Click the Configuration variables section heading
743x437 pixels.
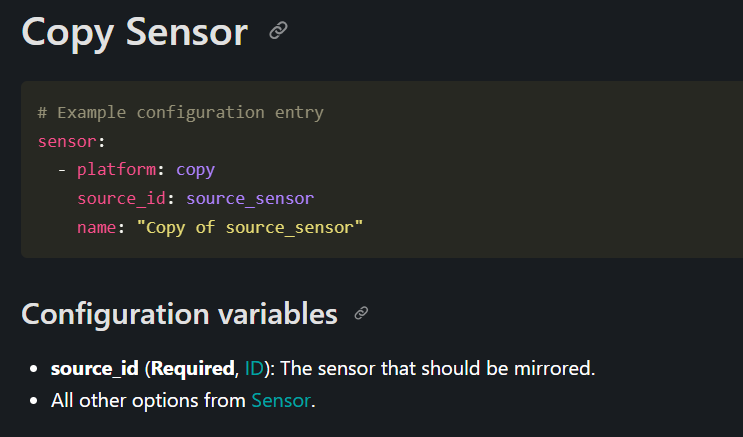pyautogui.click(x=180, y=314)
